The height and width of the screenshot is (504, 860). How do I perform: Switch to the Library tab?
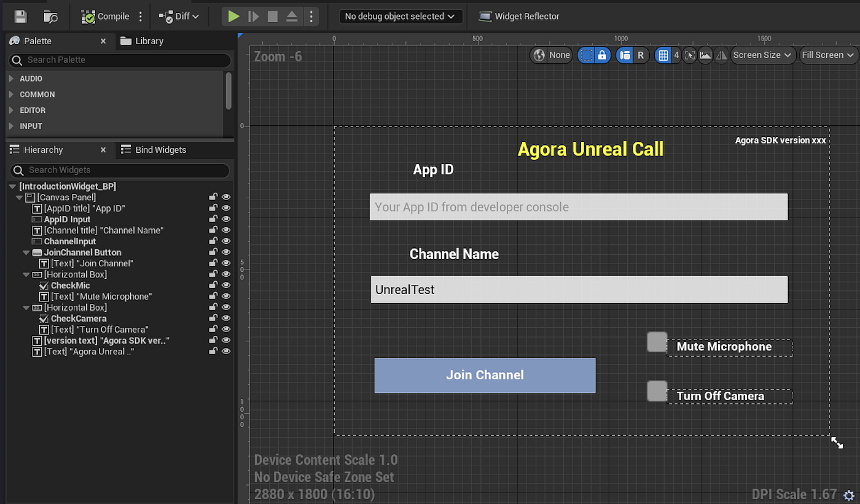(x=142, y=41)
